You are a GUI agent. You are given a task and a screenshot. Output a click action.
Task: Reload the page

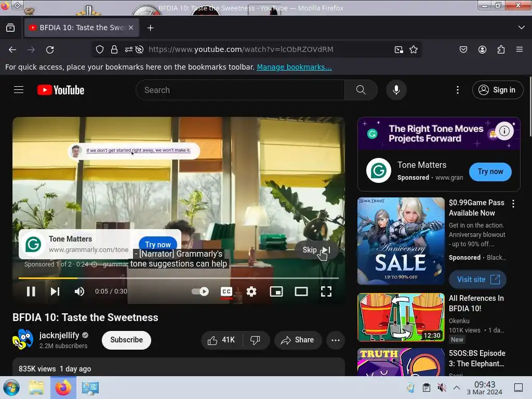(x=50, y=50)
